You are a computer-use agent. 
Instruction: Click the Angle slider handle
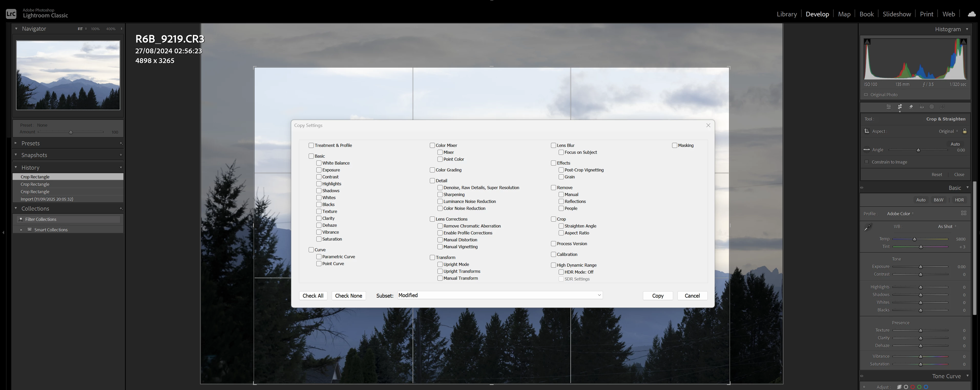click(x=918, y=150)
